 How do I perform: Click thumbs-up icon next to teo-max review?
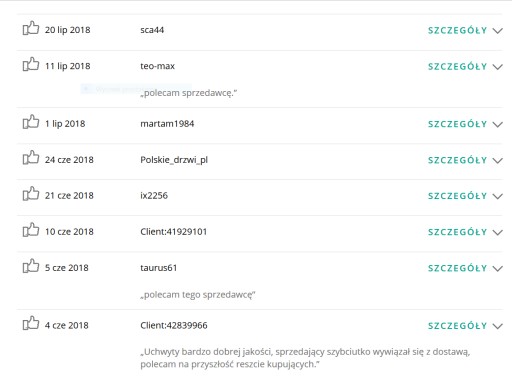[31, 64]
